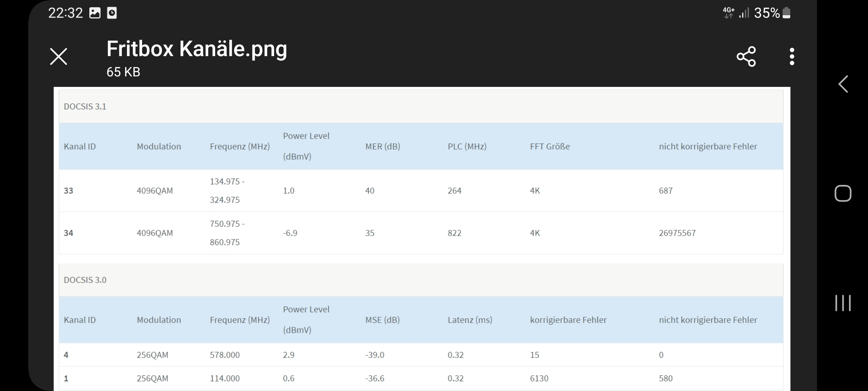Click the 134.975 - 324.975 frequency cell
The width and height of the screenshot is (868, 391).
[227, 191]
